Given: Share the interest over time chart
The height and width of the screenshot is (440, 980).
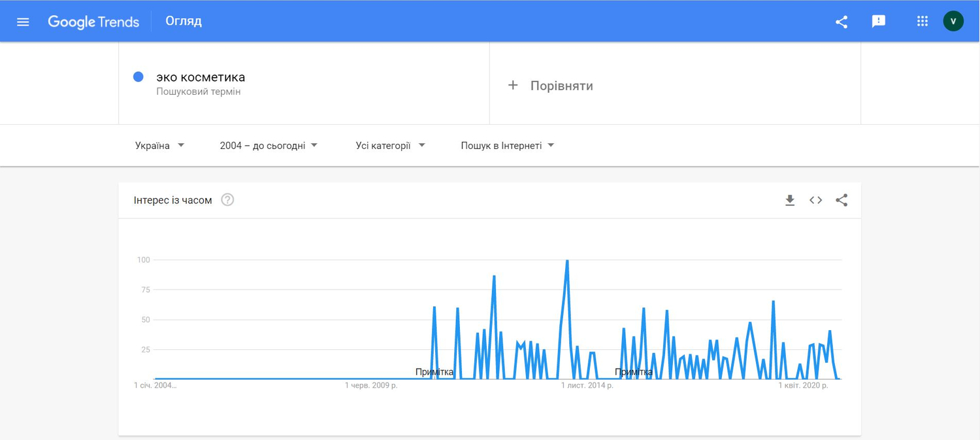Looking at the screenshot, I should coord(841,200).
